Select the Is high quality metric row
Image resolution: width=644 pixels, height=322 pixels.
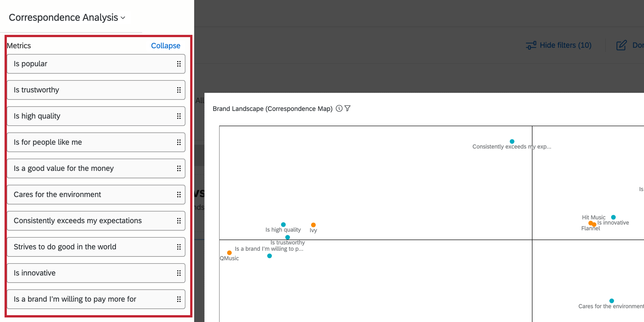pyautogui.click(x=96, y=116)
